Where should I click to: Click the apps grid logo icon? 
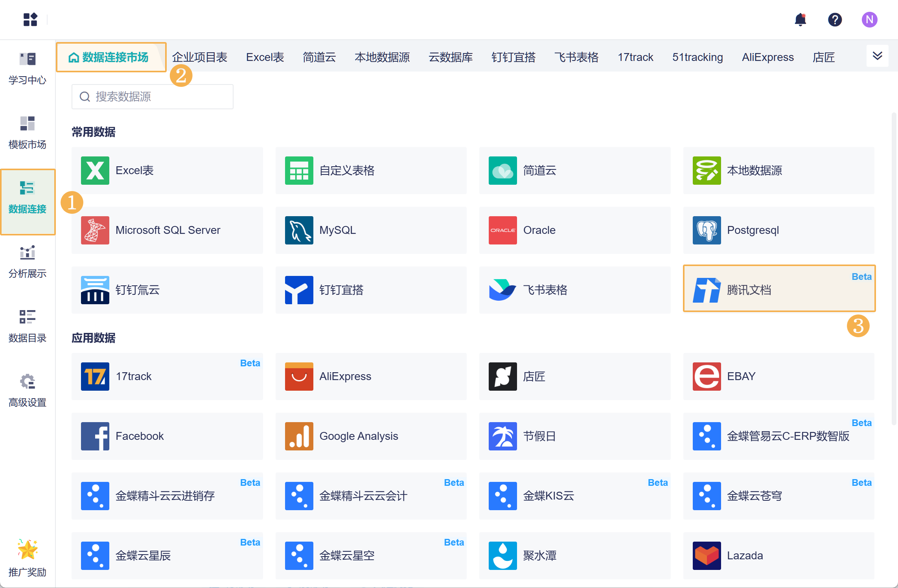click(30, 20)
